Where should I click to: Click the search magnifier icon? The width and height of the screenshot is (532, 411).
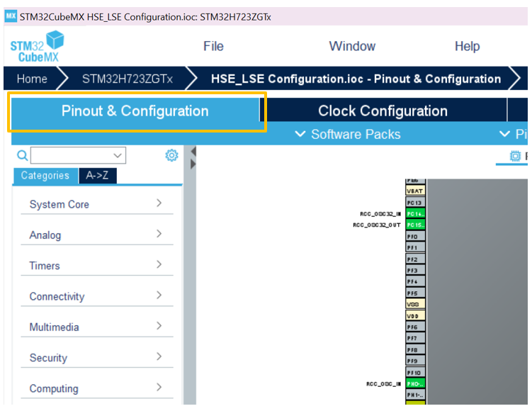click(23, 156)
